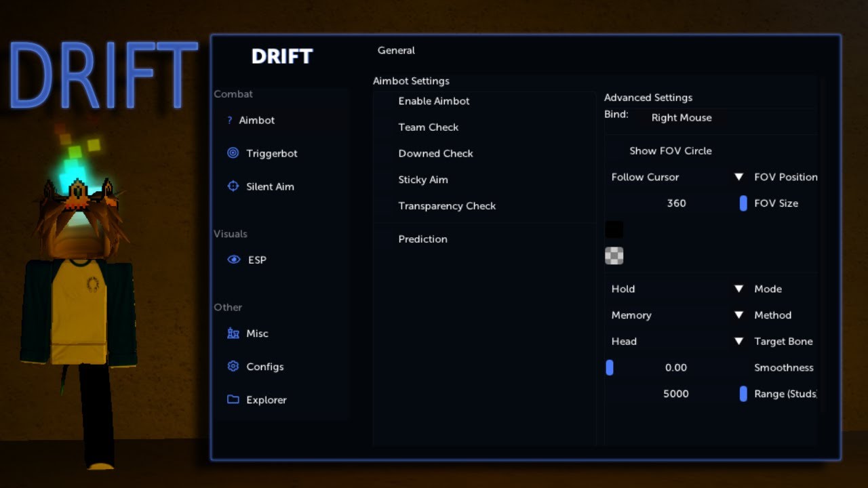Click the FOV Size slider handle
868x488 pixels.
[743, 203]
